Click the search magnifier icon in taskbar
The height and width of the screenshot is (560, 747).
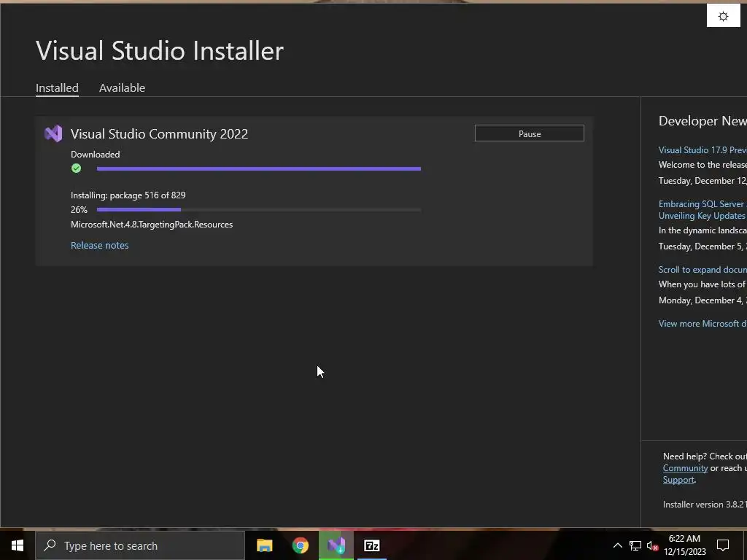tap(50, 545)
